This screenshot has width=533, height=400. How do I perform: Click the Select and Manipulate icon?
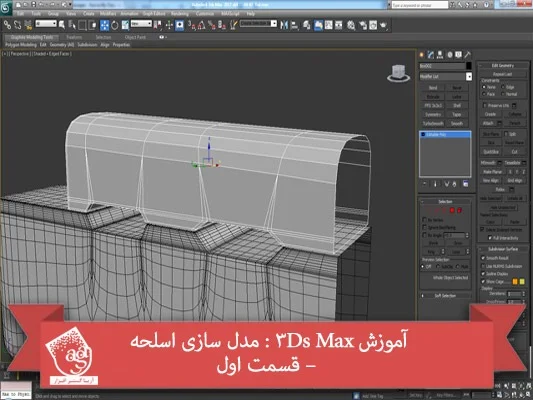169,25
